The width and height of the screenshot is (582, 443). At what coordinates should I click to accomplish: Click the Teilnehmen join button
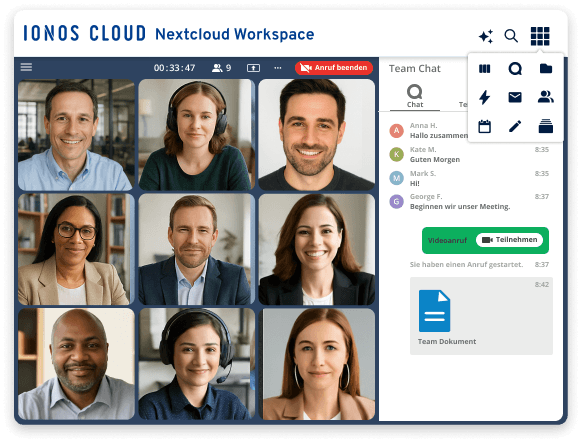[509, 240]
